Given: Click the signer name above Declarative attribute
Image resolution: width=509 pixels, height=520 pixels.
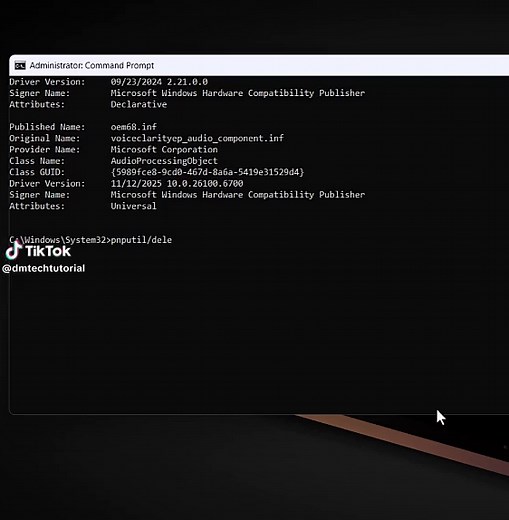Looking at the screenshot, I should pos(238,93).
